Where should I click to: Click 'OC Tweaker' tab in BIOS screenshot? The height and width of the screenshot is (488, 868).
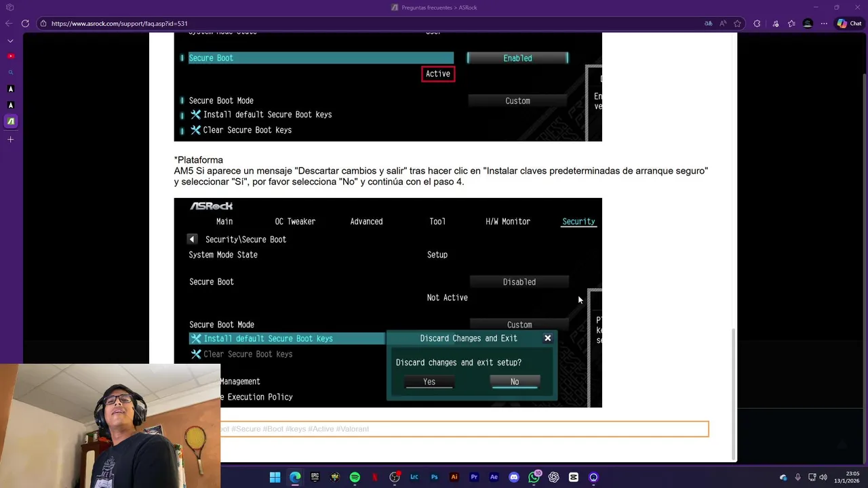[x=295, y=222]
